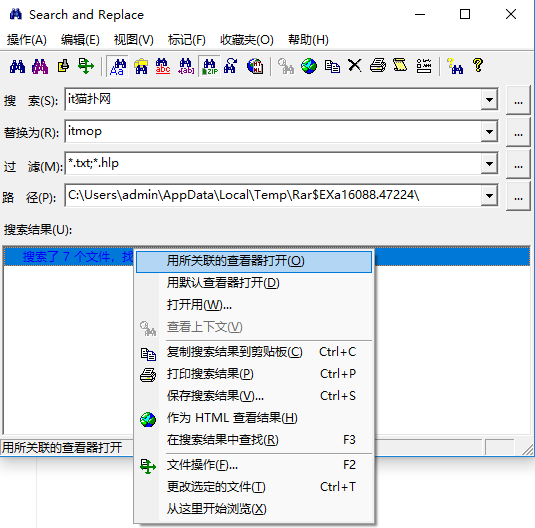Choose 用所关联的查看器打开(O) from context menu
535x528 pixels.
[x=254, y=261]
